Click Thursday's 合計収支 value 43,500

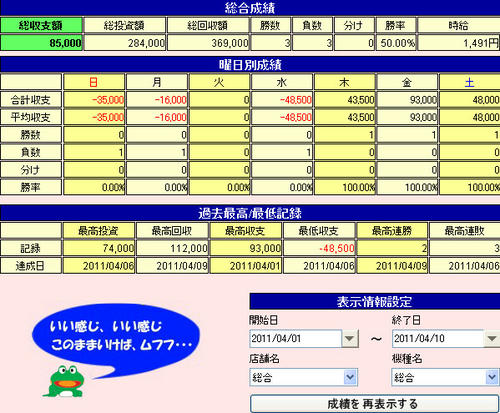(345, 100)
